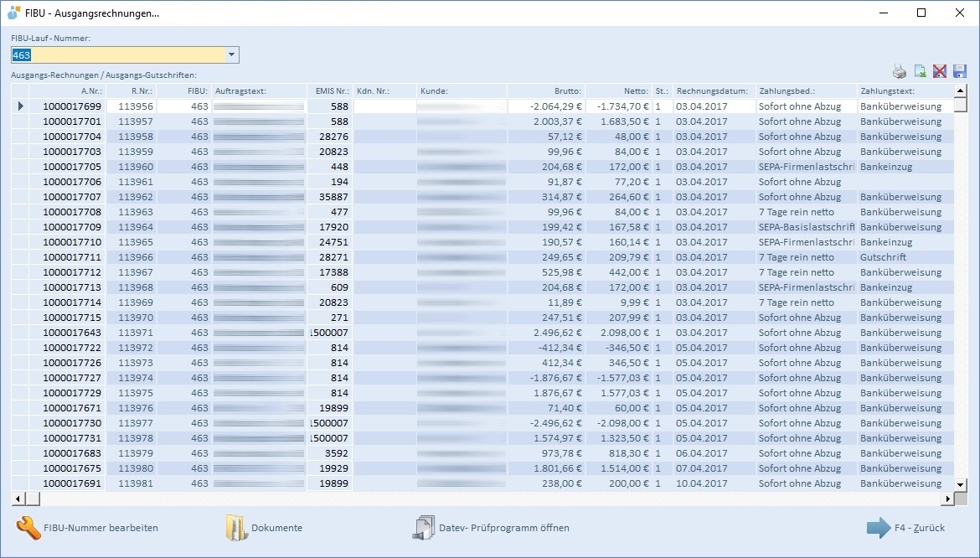Click SEPA-Basislastschrift cell in row 1000017709

(x=807, y=227)
